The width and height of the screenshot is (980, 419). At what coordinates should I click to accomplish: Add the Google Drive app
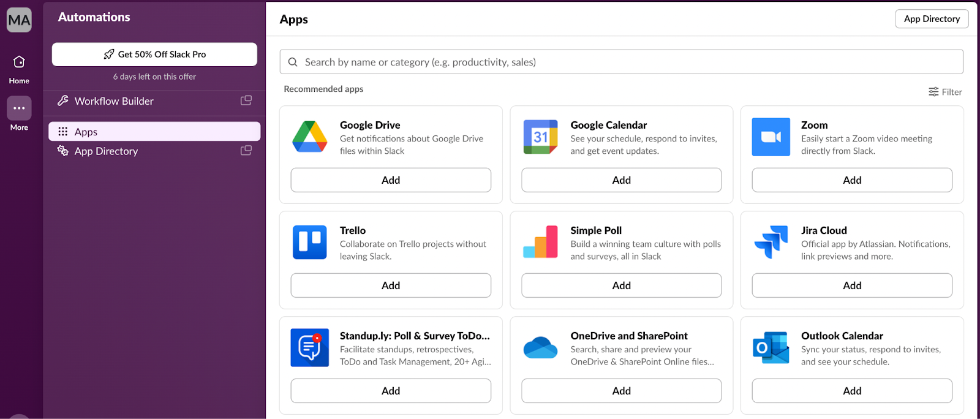coord(391,180)
